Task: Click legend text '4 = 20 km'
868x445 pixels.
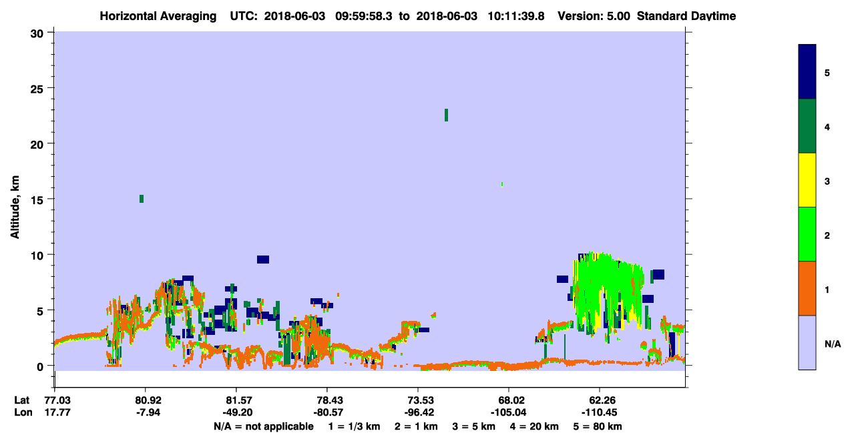Action: click(535, 426)
